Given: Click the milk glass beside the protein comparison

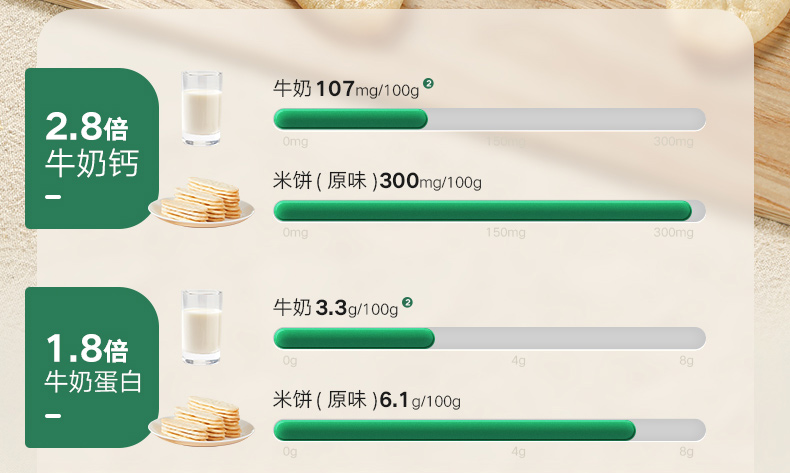Looking at the screenshot, I should pyautogui.click(x=201, y=327).
